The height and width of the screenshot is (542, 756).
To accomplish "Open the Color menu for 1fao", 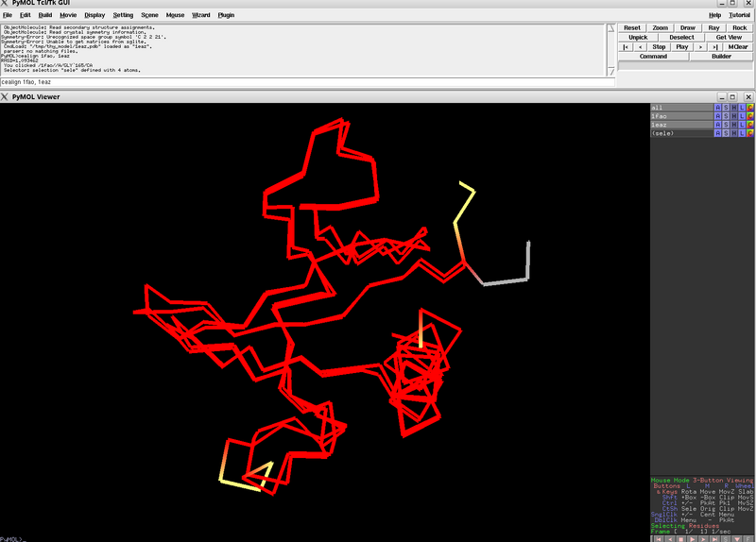I will click(x=750, y=116).
